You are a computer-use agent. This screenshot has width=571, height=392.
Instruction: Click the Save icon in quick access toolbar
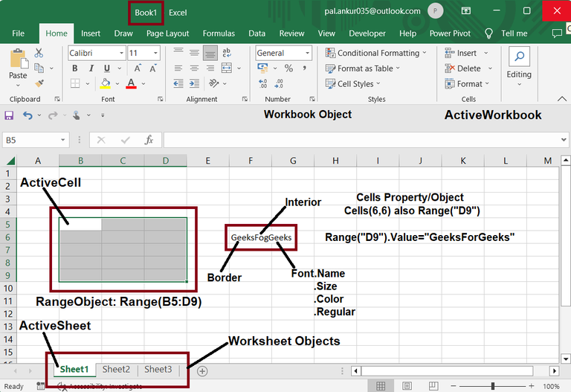pyautogui.click(x=9, y=115)
